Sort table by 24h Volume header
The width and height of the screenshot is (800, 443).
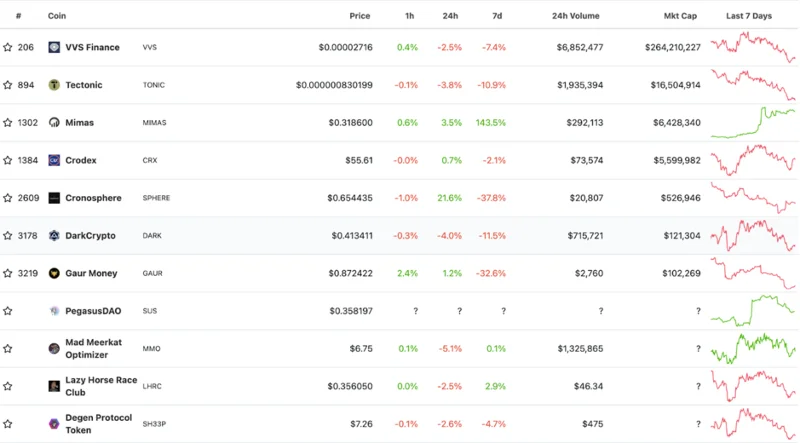[x=576, y=16]
